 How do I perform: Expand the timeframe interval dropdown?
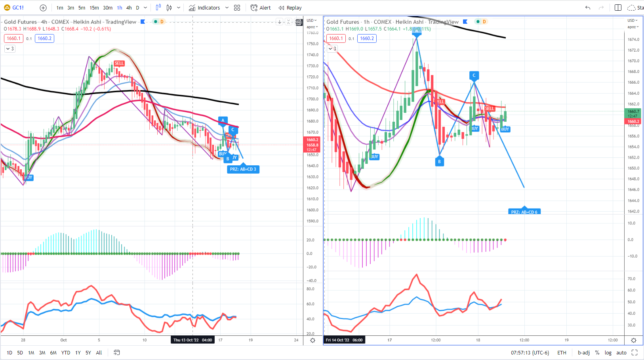tap(145, 8)
